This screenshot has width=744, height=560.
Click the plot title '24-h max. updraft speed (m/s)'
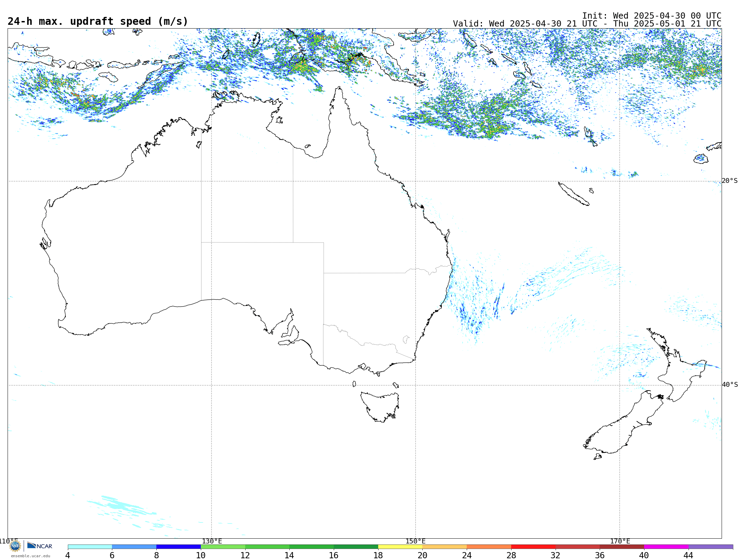(x=98, y=21)
